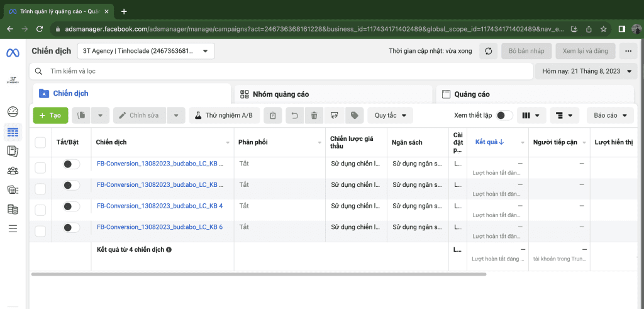
Task: Click the Xem lại và đăng button
Action: point(586,52)
